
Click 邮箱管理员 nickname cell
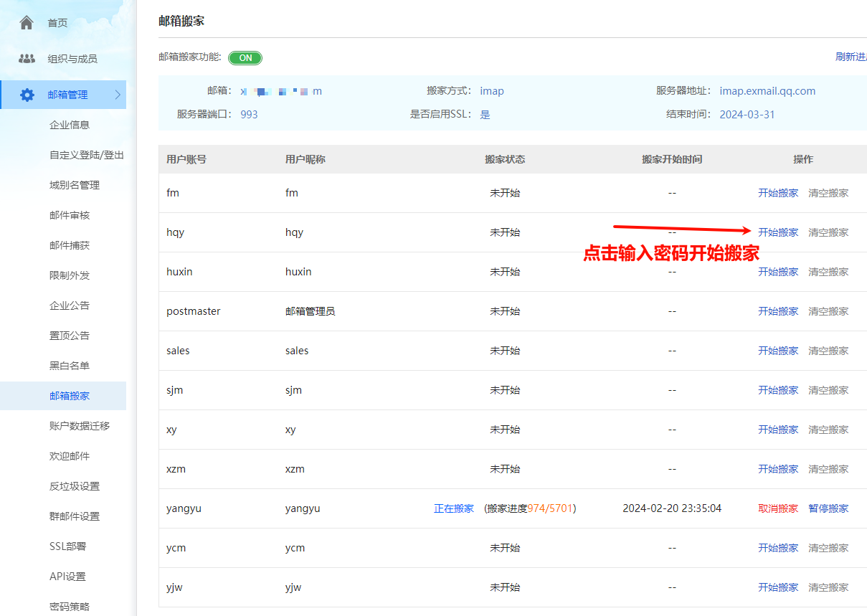(310, 311)
